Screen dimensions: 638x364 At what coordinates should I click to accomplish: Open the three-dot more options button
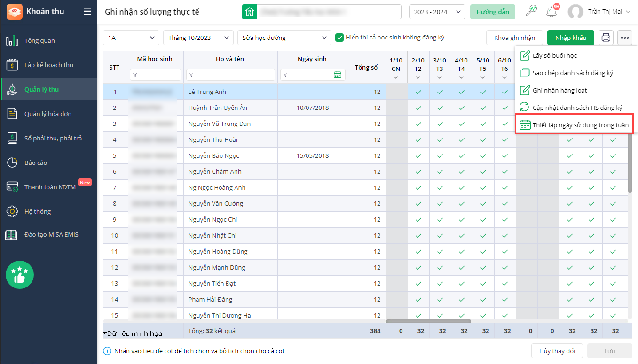625,38
